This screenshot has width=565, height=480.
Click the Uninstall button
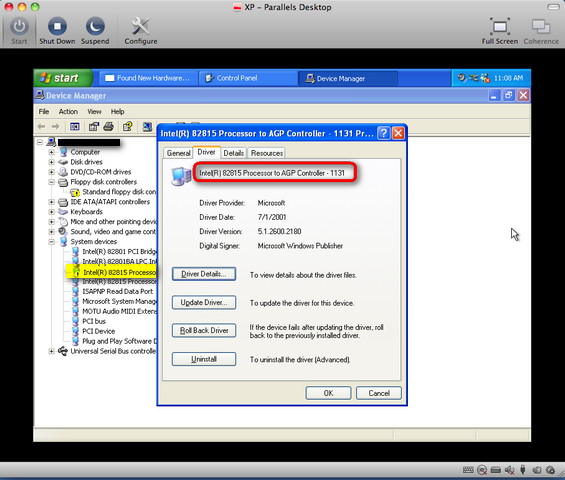click(x=204, y=359)
